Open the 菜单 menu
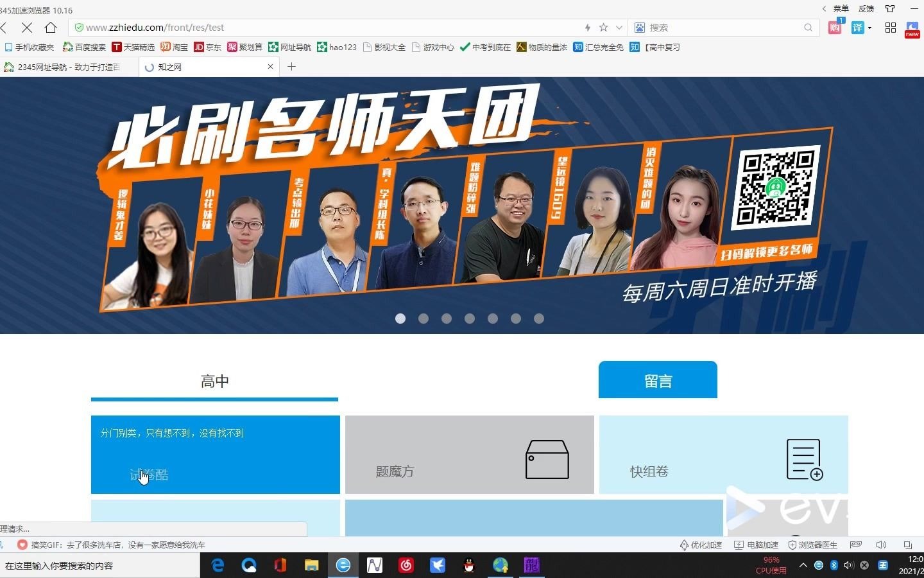 click(841, 8)
